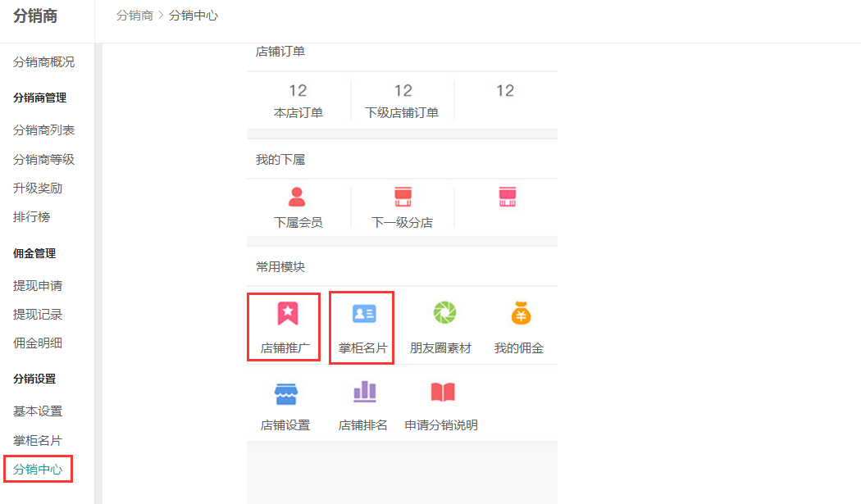Select 分销商概况 in the sidebar
The height and width of the screenshot is (504, 861).
[x=43, y=62]
